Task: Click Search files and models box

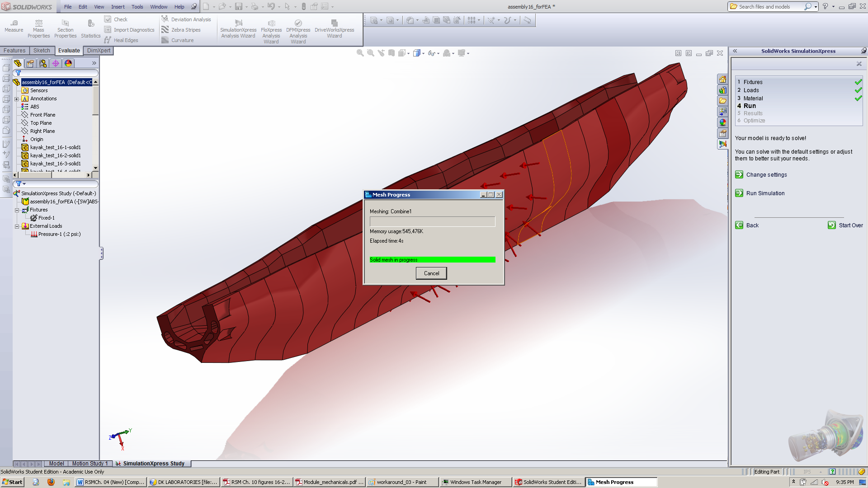Action: point(769,7)
